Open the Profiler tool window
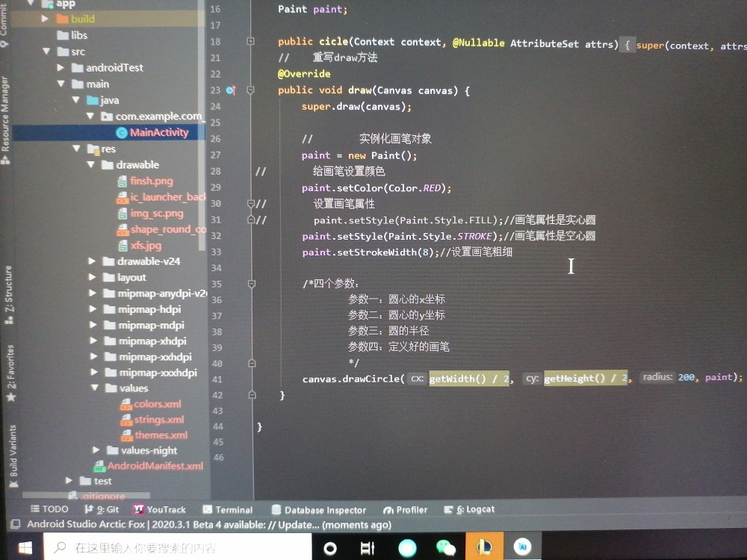Screen dimensions: 747x560 click(406, 510)
